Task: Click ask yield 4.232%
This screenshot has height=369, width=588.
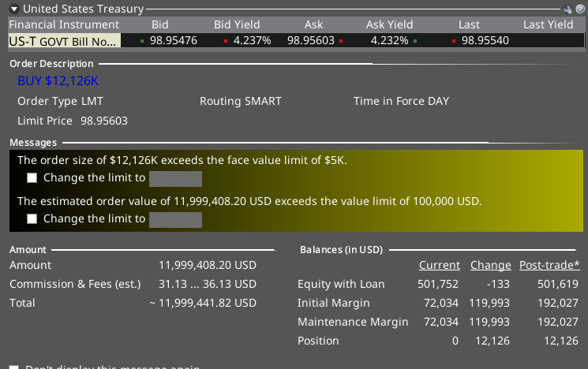Action: click(x=390, y=40)
